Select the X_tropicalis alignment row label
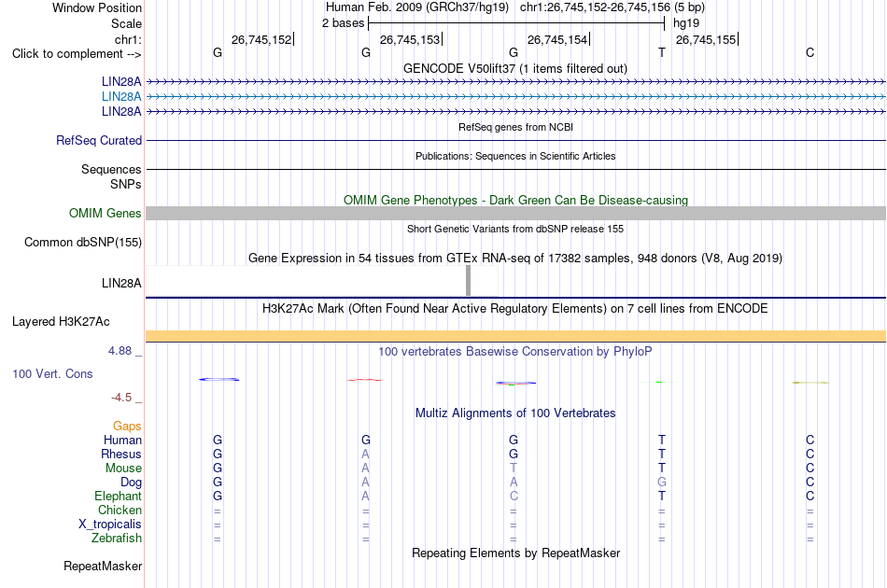The height and width of the screenshot is (588, 887). click(x=110, y=525)
